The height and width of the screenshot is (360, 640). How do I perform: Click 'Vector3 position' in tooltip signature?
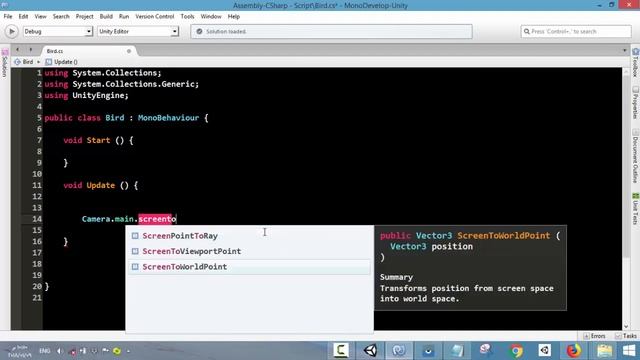(x=431, y=247)
